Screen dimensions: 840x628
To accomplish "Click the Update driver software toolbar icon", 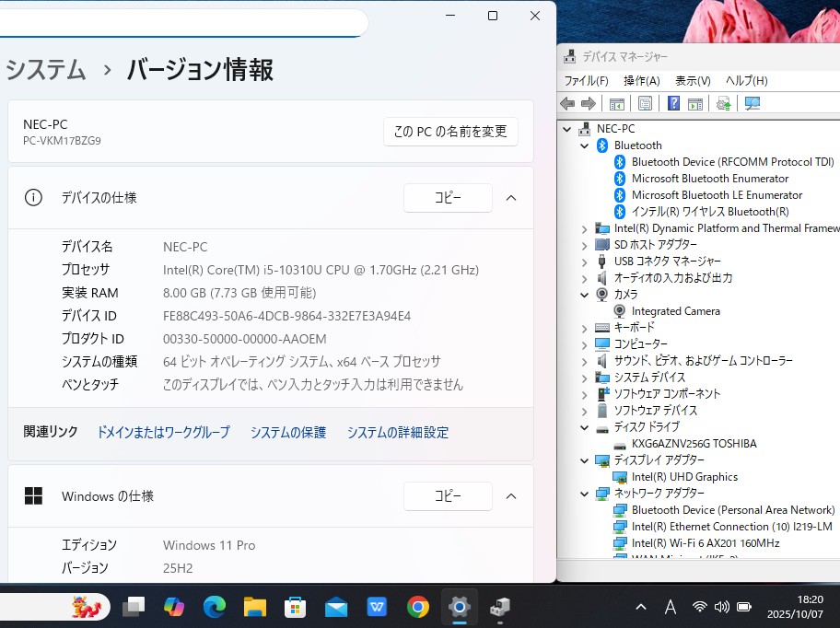I will [724, 104].
